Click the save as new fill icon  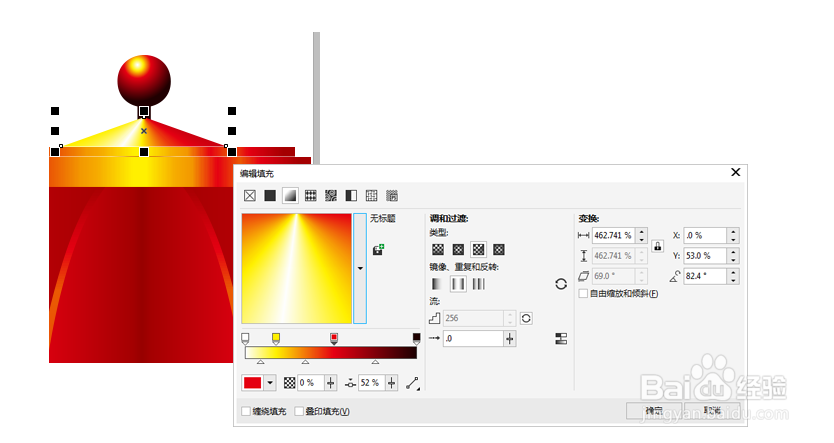pos(378,249)
